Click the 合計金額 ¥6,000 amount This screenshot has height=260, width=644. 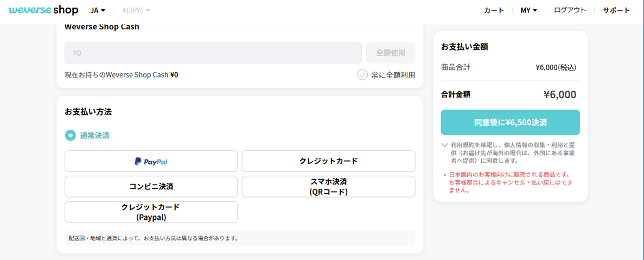559,95
